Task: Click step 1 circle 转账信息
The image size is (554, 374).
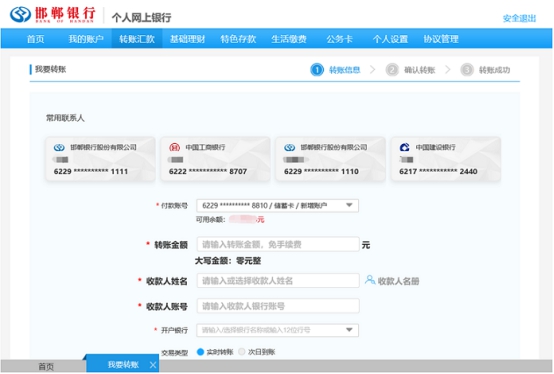Action: 317,70
